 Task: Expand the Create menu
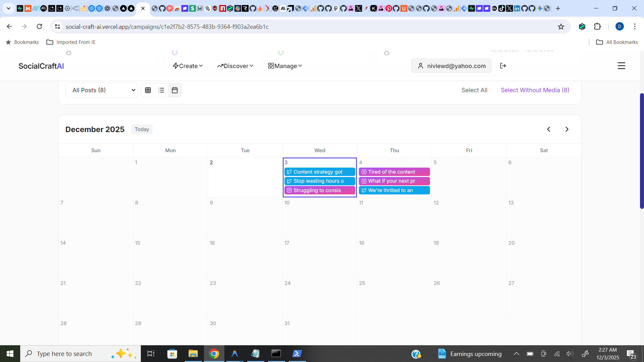(188, 66)
